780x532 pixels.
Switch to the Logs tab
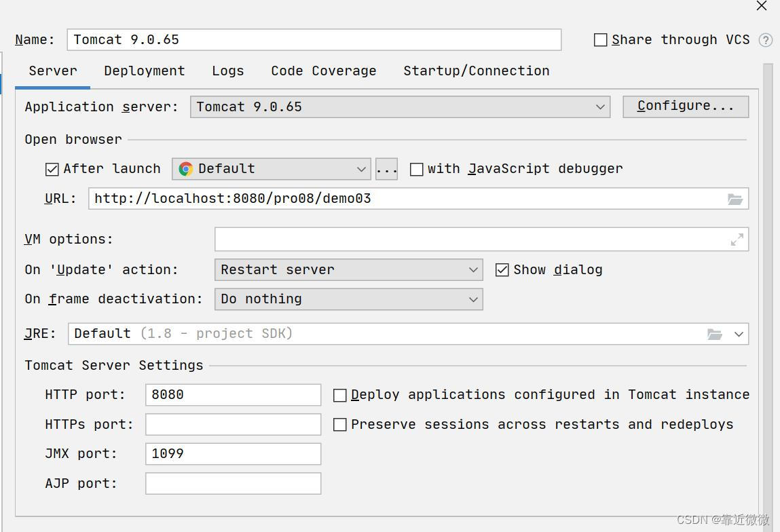coord(228,71)
